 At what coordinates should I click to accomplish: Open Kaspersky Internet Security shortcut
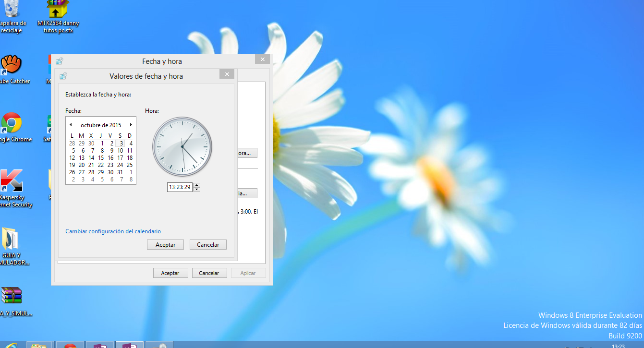[11, 181]
